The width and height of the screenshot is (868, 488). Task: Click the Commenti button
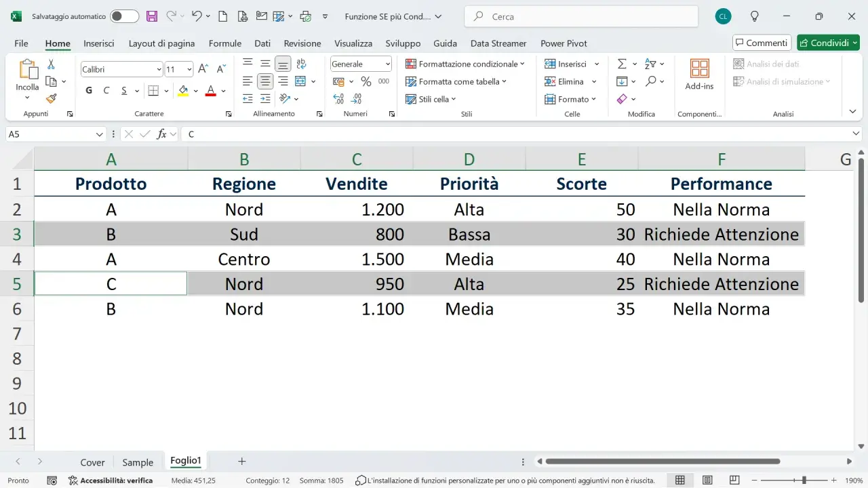click(762, 43)
